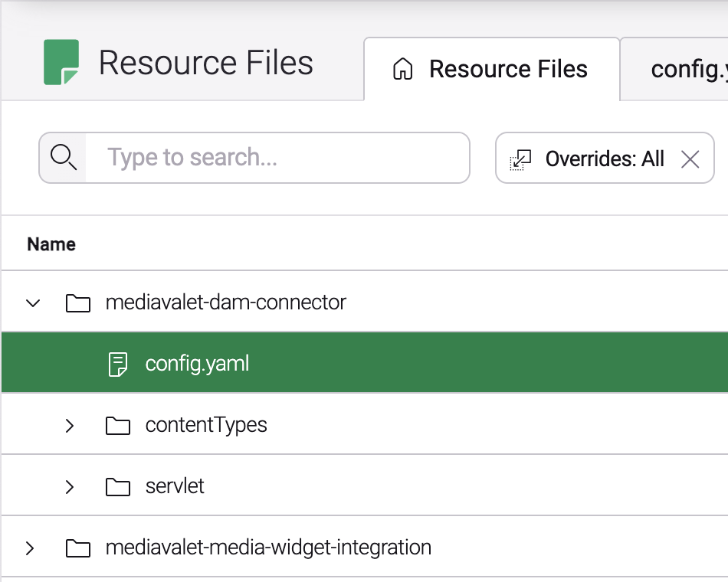Clear the Overrides: All filter with X

tap(690, 159)
